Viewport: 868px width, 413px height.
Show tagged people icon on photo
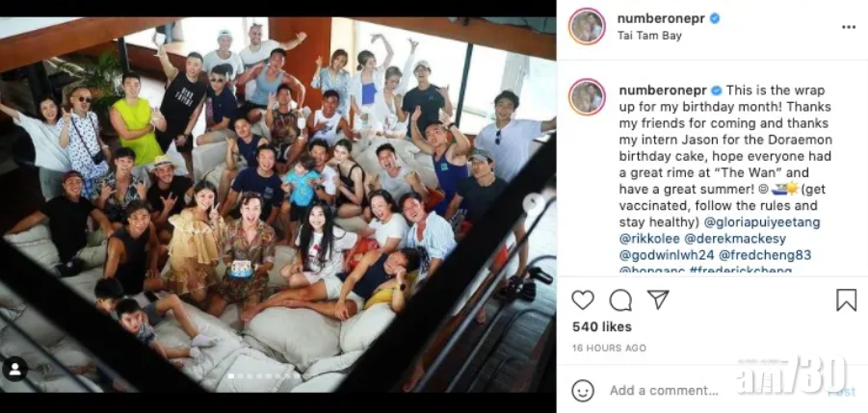tap(15, 369)
